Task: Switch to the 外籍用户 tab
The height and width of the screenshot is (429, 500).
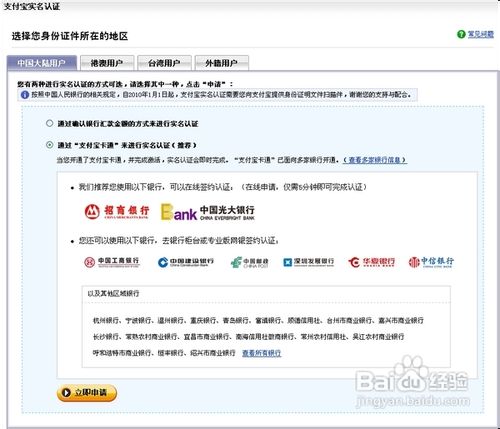Action: click(x=222, y=63)
